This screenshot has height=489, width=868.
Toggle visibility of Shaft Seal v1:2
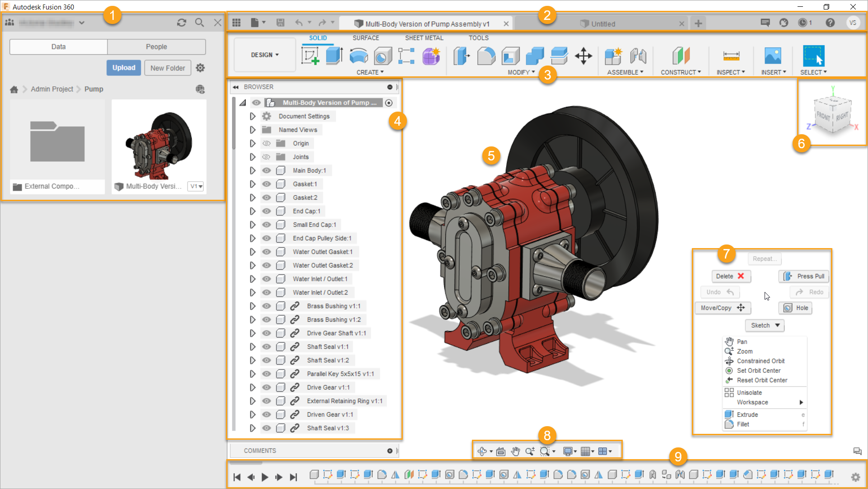coord(266,360)
